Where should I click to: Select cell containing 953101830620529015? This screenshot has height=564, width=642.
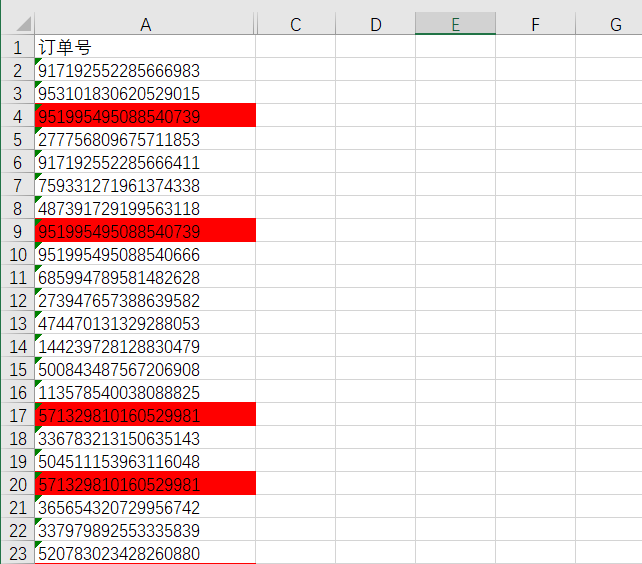[145, 93]
